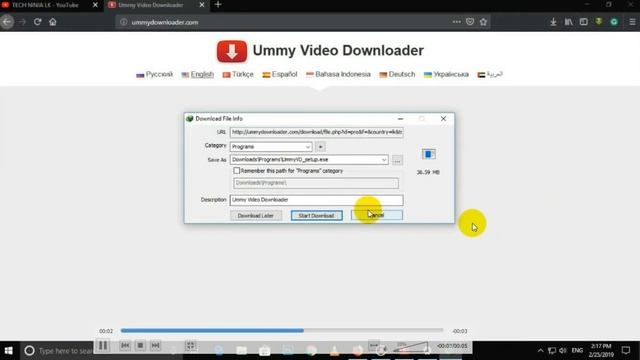The image size is (640, 360).
Task: Click the next track button
Action: point(156,346)
